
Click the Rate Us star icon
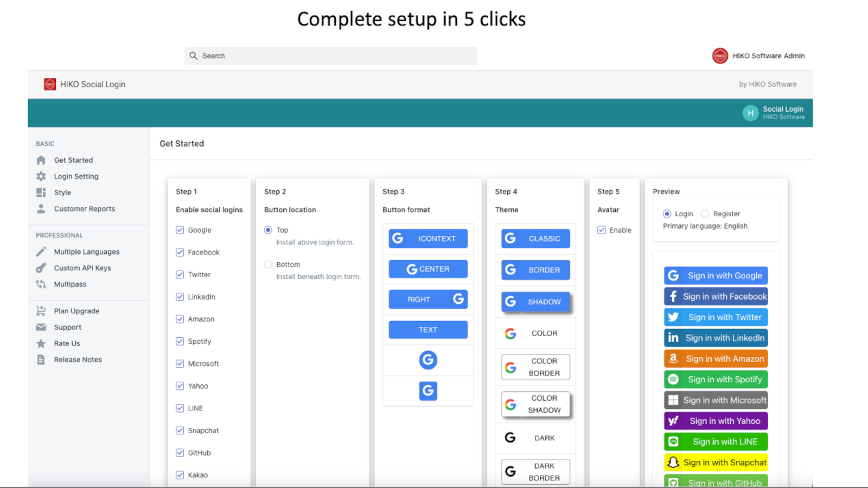click(x=41, y=343)
